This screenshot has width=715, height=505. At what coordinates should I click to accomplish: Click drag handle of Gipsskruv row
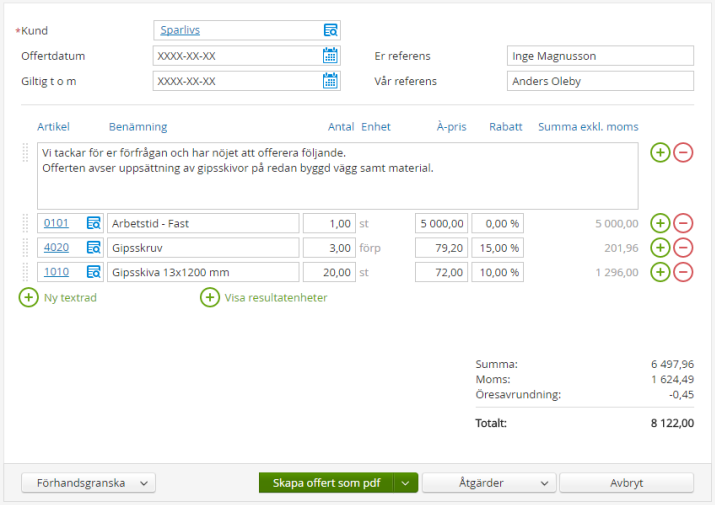point(26,247)
